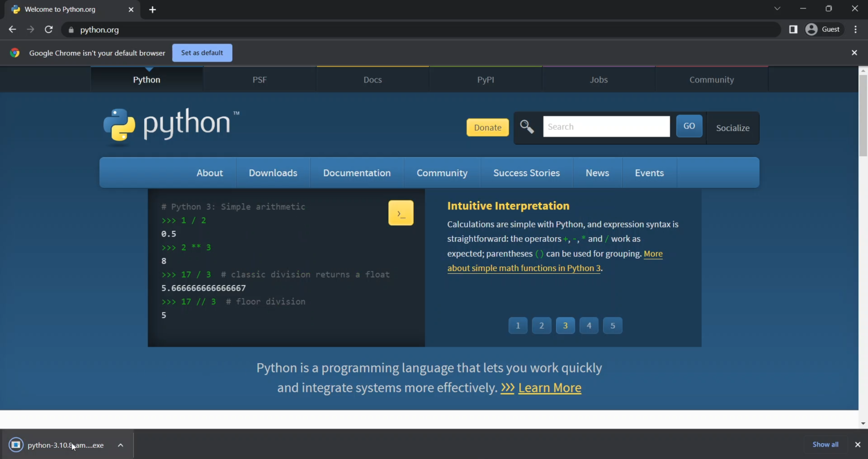Select slide 5 in the carousel
The width and height of the screenshot is (868, 459).
click(x=613, y=326)
